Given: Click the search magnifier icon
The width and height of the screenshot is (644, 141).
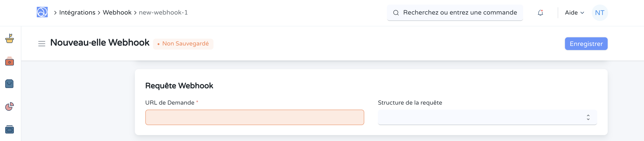Looking at the screenshot, I should tap(396, 12).
